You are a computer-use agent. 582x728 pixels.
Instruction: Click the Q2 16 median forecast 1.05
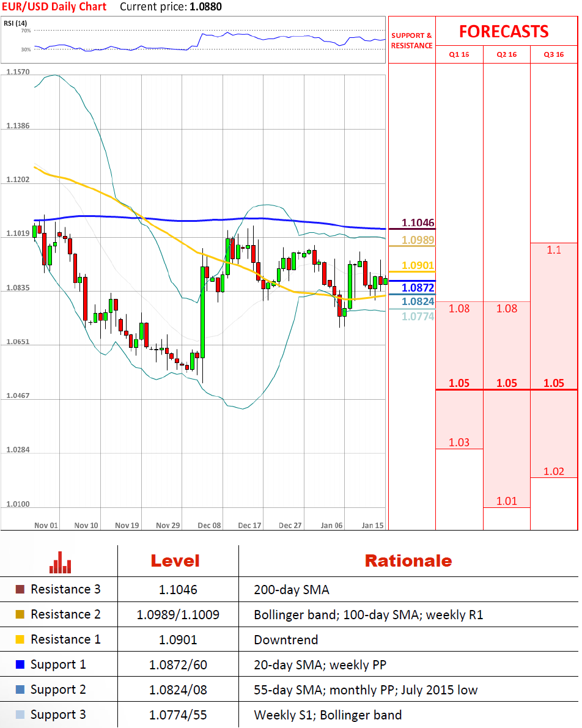[506, 383]
